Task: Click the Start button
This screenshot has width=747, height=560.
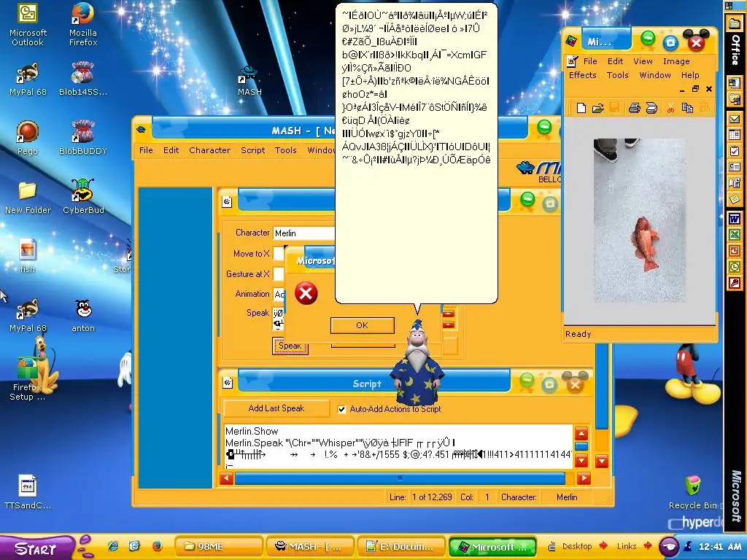Action: tap(36, 548)
